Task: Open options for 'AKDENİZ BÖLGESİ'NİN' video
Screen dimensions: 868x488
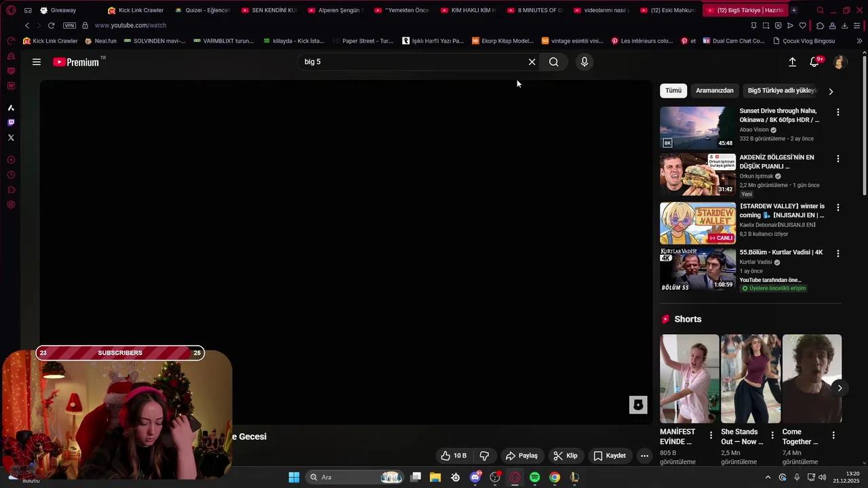Action: point(838,159)
